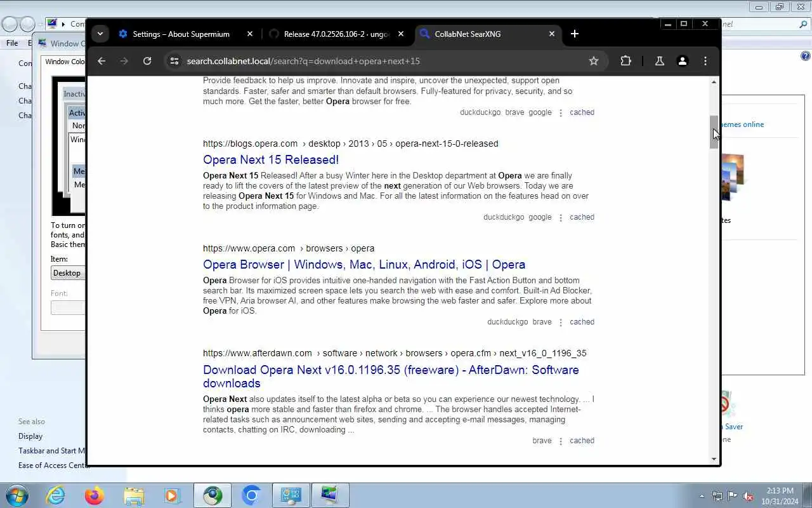Click Control Panel help question icon
812x508 pixels.
[x=806, y=56]
